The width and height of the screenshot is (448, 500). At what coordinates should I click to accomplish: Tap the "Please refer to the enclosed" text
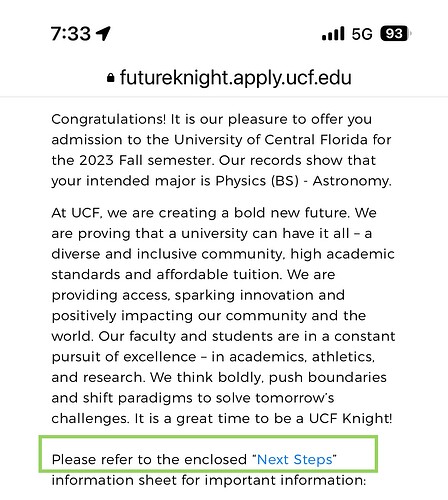[149, 459]
